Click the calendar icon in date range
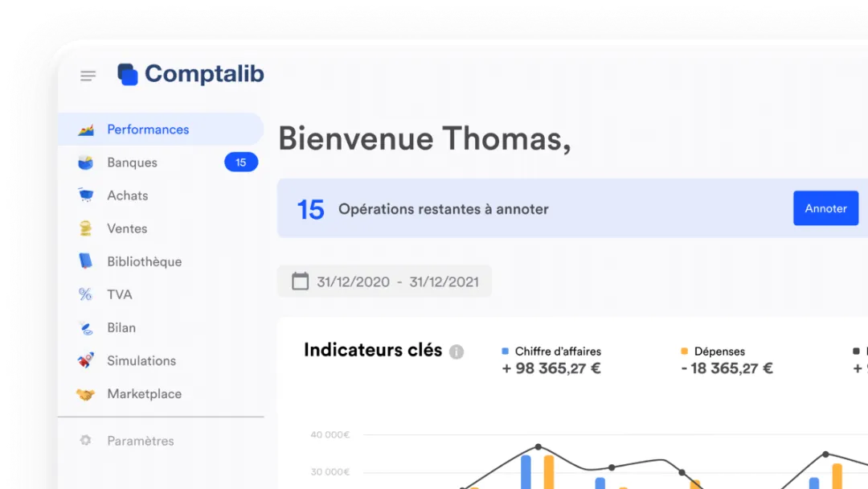Viewport: 868px width, 489px height. [x=300, y=281]
